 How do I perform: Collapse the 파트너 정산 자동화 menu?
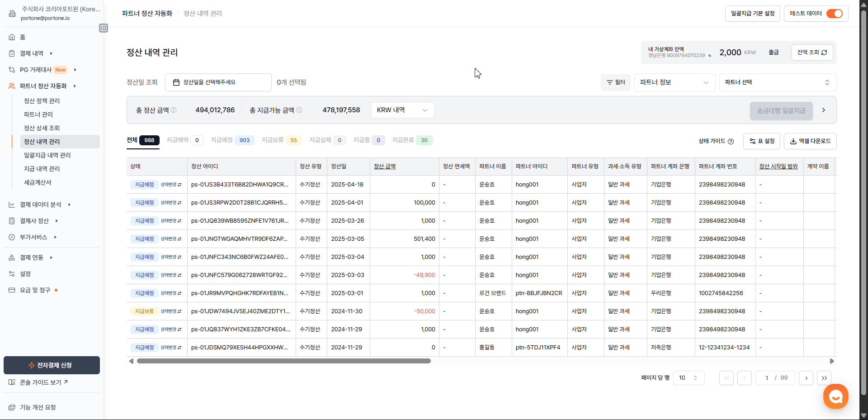(x=75, y=86)
